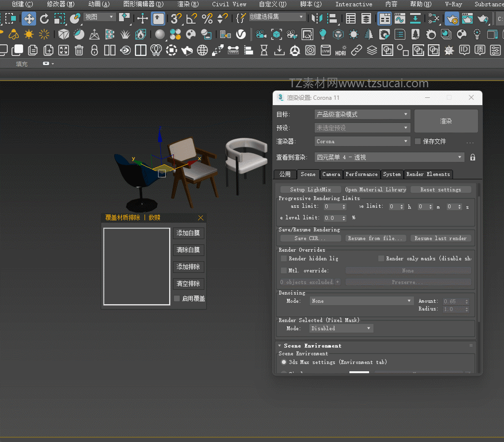Toggle the lock icon beside view-to-render

tap(473, 157)
